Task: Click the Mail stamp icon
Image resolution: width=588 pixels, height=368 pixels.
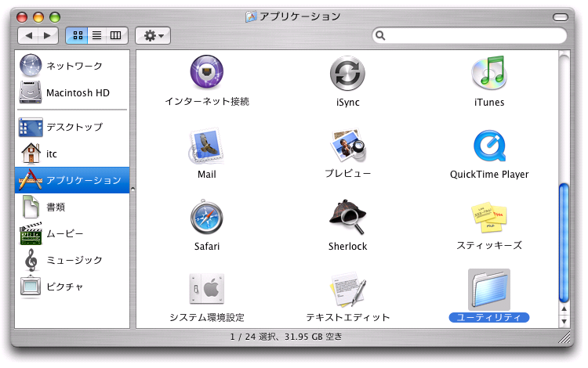Action: pyautogui.click(x=206, y=146)
